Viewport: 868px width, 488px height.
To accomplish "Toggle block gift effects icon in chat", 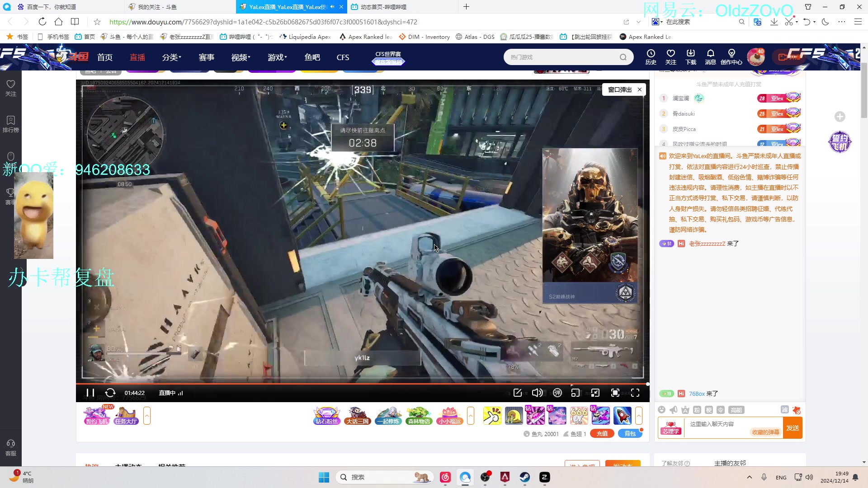I will [797, 410].
